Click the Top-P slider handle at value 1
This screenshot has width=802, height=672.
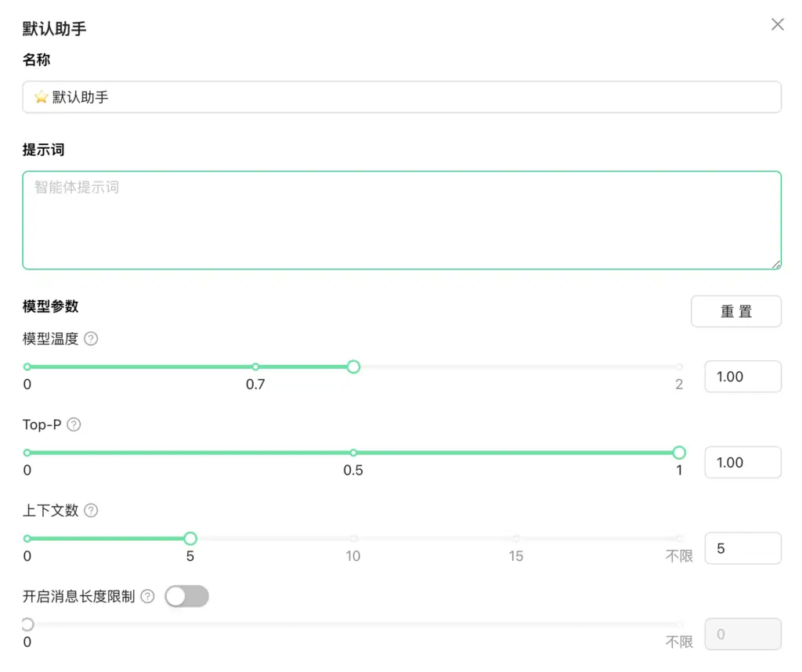678,452
